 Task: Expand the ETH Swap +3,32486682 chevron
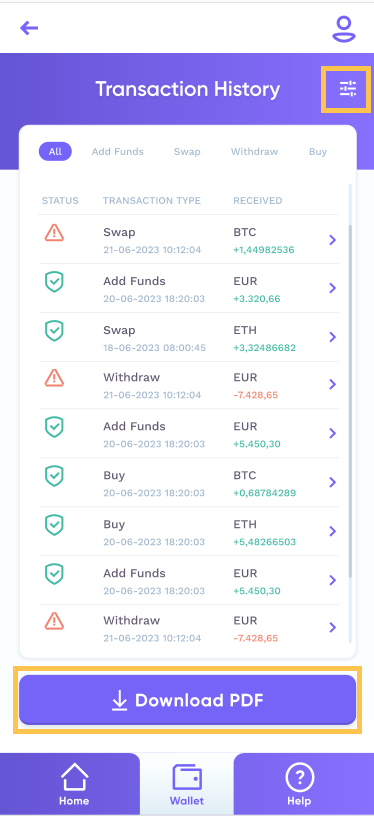(x=333, y=337)
